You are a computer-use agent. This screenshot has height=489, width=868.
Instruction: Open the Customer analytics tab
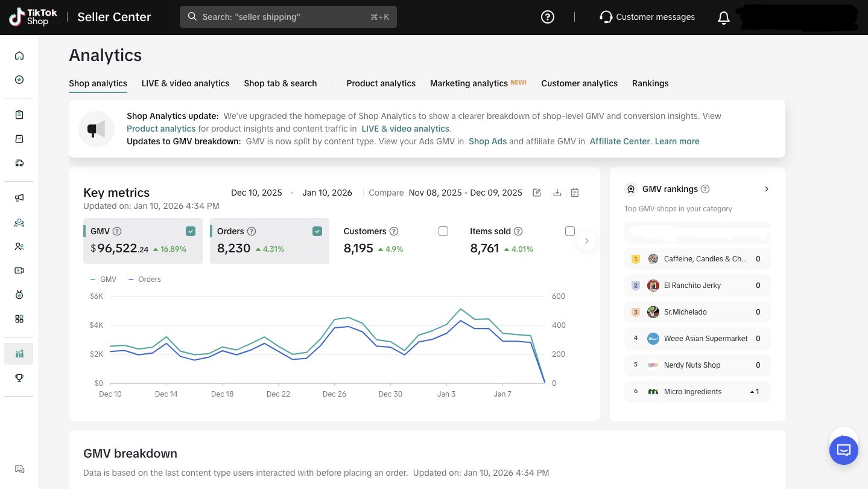pos(579,83)
